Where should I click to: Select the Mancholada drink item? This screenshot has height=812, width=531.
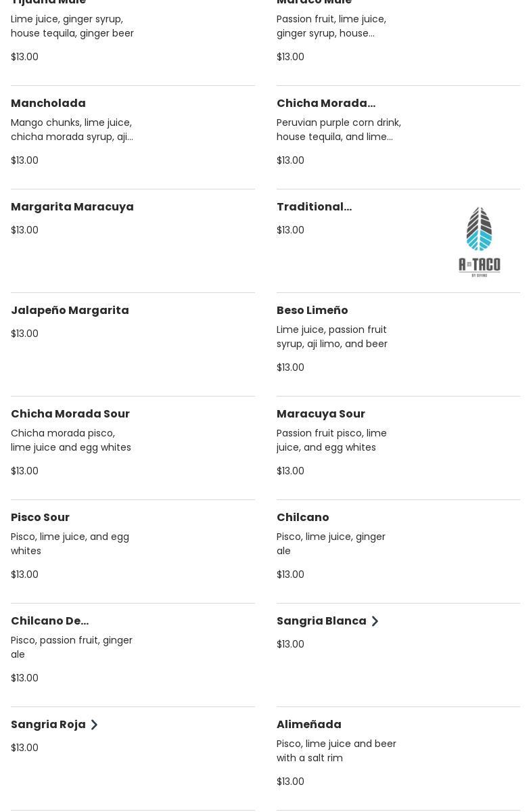pyautogui.click(x=48, y=104)
